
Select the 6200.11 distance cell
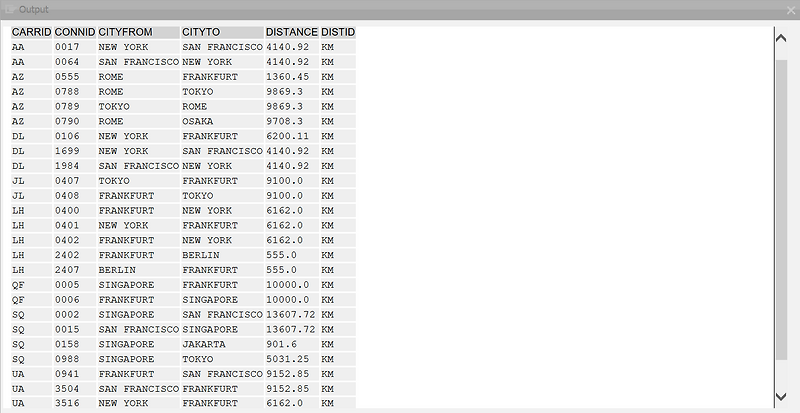pos(292,136)
